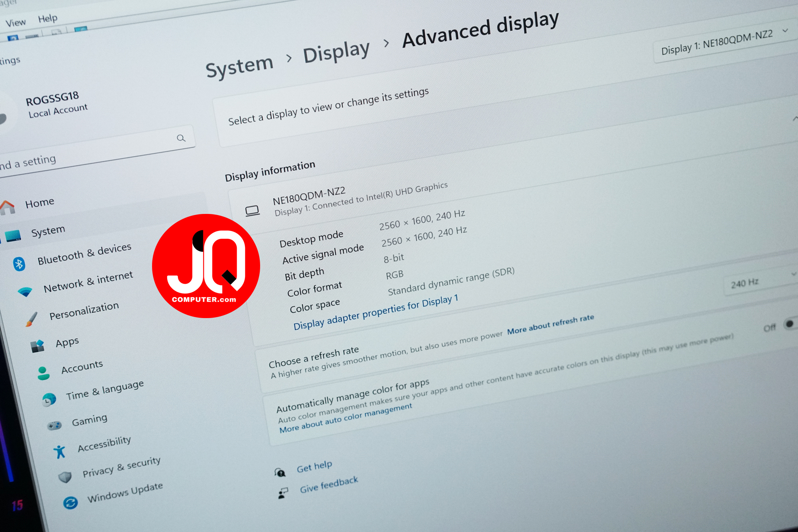The image size is (798, 532).
Task: Click the Accessibility figure icon
Action: coord(59,452)
